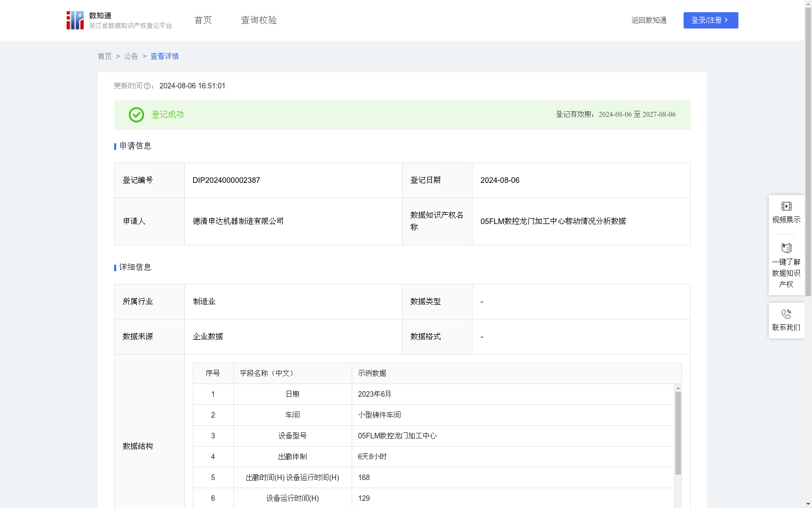Click the 数据格式 label cell

[437, 337]
